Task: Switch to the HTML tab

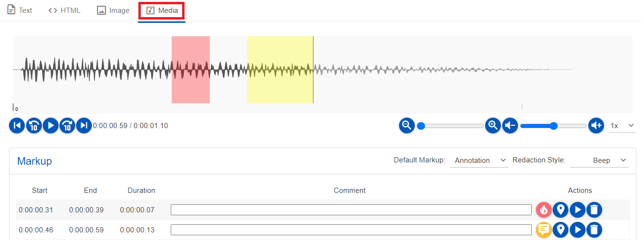Action: [x=65, y=10]
